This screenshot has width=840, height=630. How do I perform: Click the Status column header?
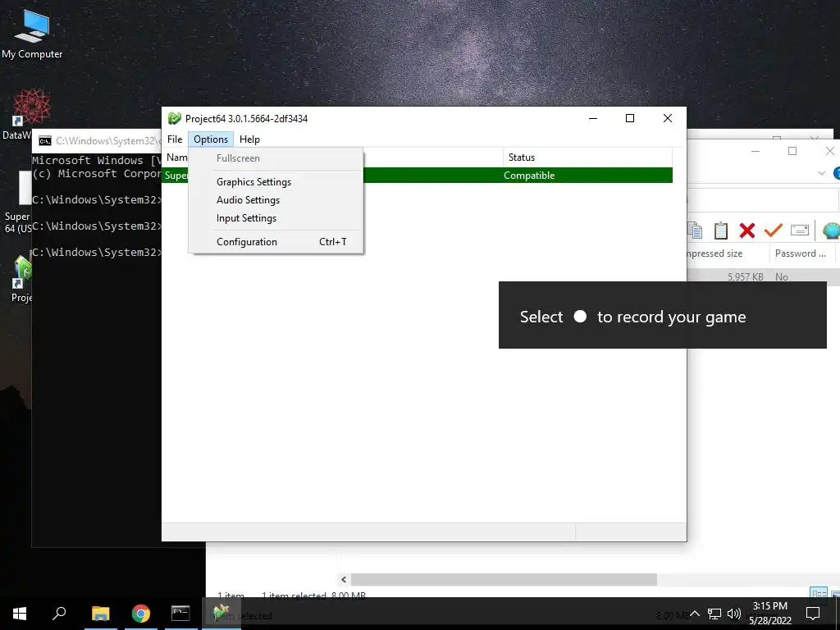(x=587, y=157)
